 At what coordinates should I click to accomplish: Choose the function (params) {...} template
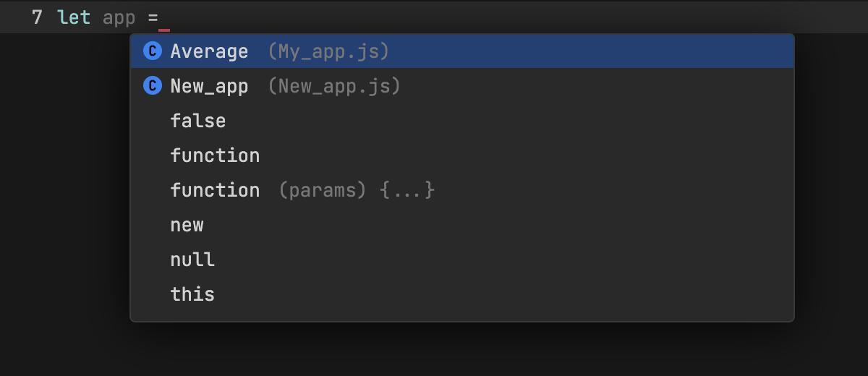point(215,190)
